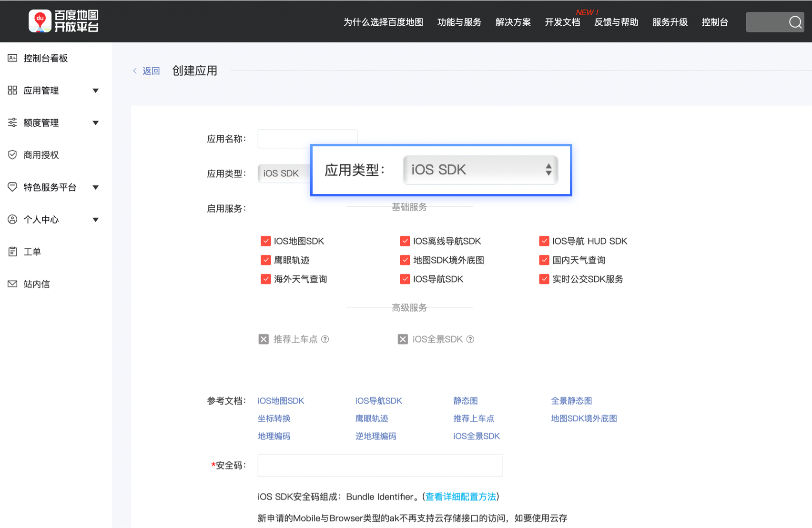Click the 控制台看板 dashboard icon

(x=12, y=58)
